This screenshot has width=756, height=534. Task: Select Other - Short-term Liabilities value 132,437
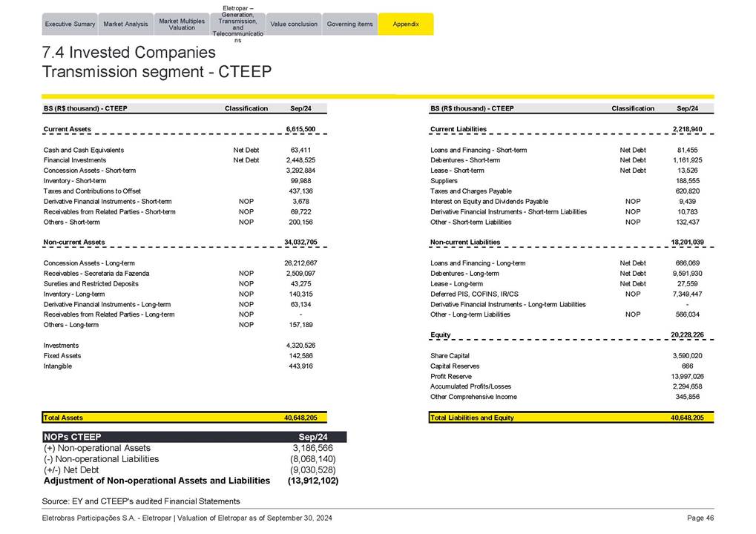687,222
